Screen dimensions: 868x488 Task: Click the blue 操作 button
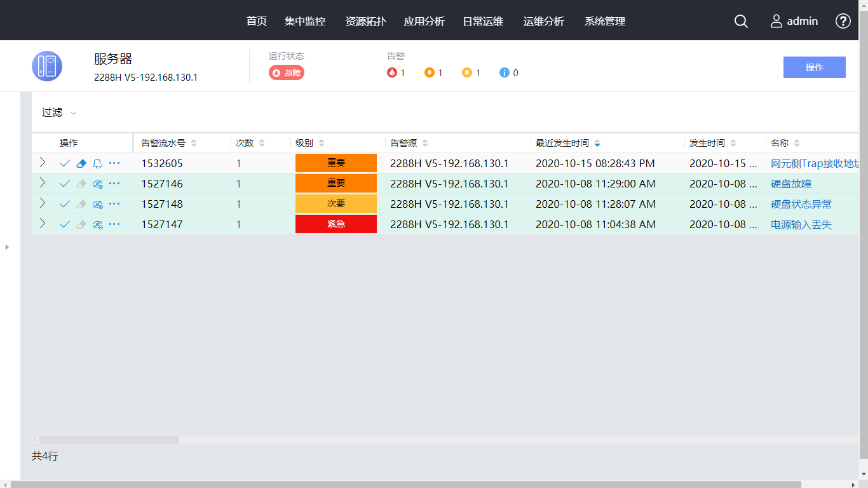pos(814,67)
